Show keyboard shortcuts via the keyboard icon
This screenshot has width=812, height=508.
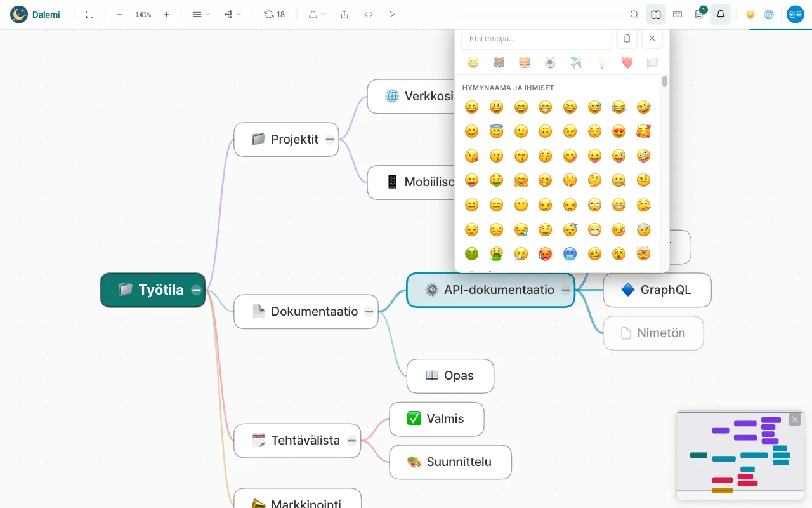point(678,14)
